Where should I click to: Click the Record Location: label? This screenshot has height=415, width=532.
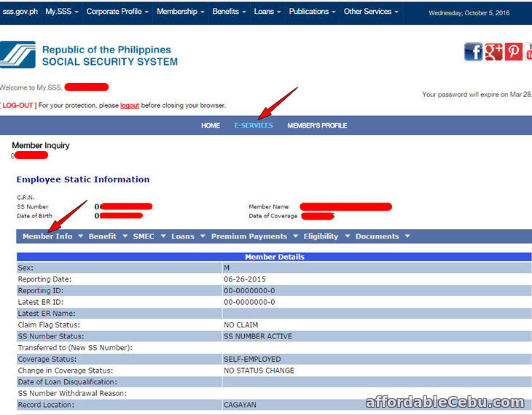pos(46,405)
